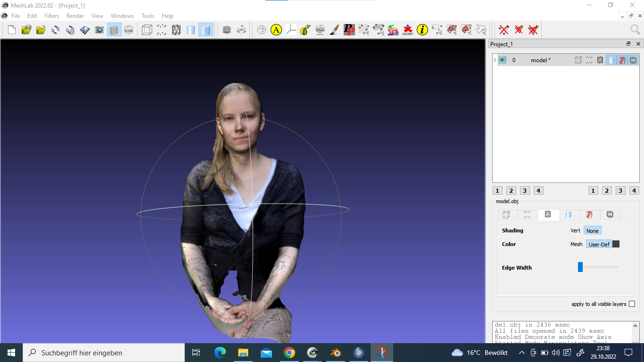This screenshot has width=644, height=362.
Task: Open the Align tool (yellow A icon)
Action: tap(276, 30)
